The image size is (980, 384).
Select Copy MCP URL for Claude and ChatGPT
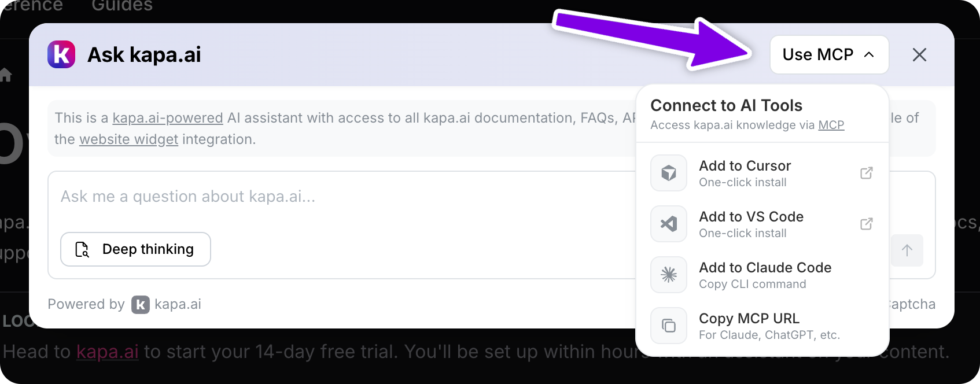[x=749, y=318]
